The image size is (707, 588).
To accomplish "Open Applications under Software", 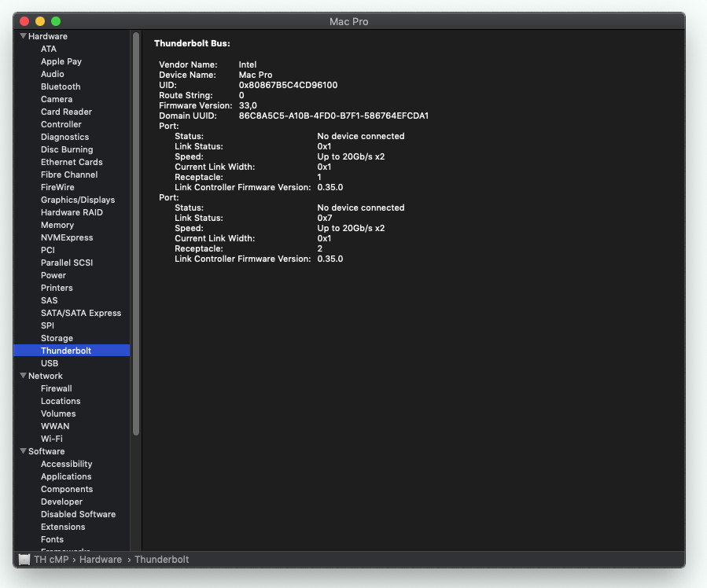I will pyautogui.click(x=66, y=476).
